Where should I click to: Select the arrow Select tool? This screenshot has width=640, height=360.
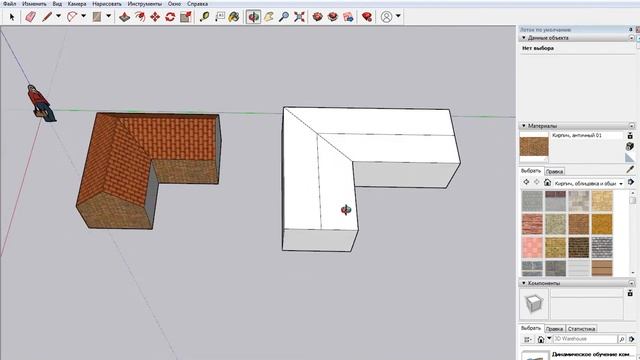(11, 17)
